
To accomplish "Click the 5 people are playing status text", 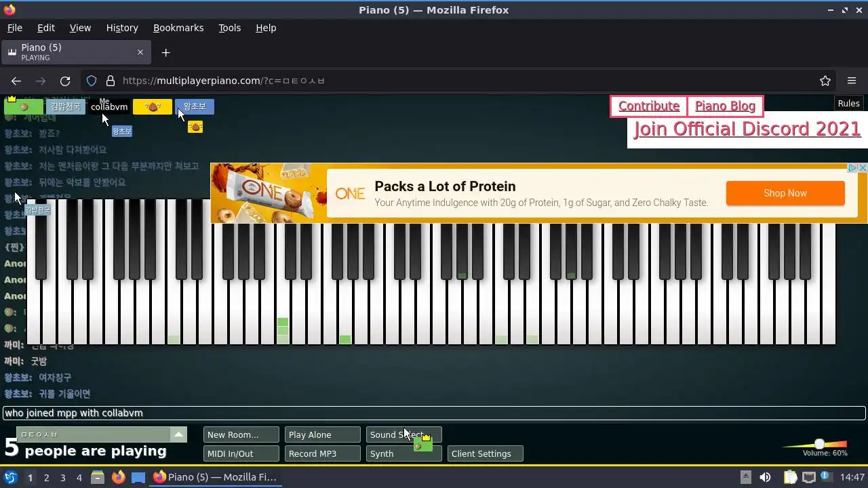I will [x=85, y=449].
